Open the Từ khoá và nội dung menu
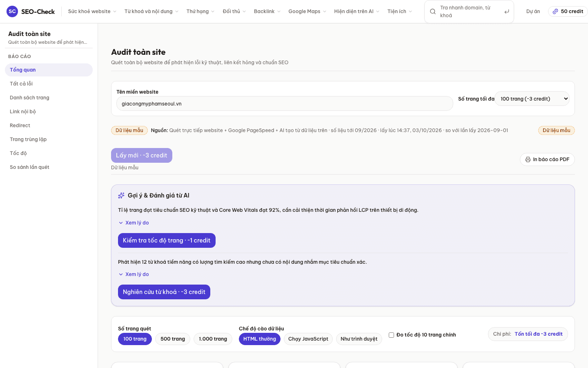Screen dimensions: 588x368 click(151, 11)
